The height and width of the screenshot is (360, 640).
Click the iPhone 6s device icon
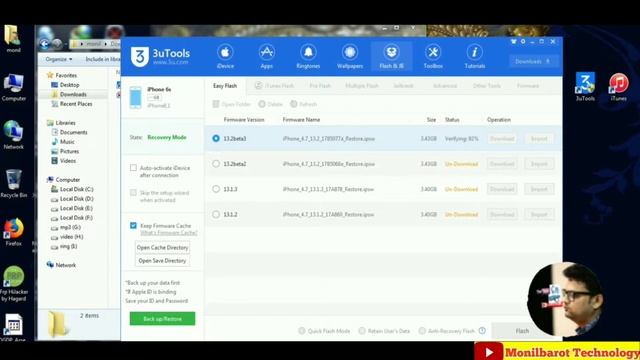[136, 98]
